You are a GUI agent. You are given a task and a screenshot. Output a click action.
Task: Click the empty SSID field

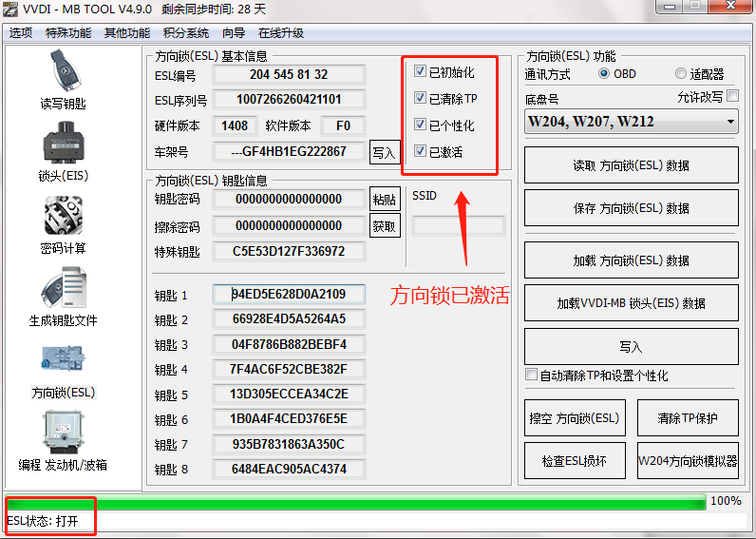tap(458, 225)
